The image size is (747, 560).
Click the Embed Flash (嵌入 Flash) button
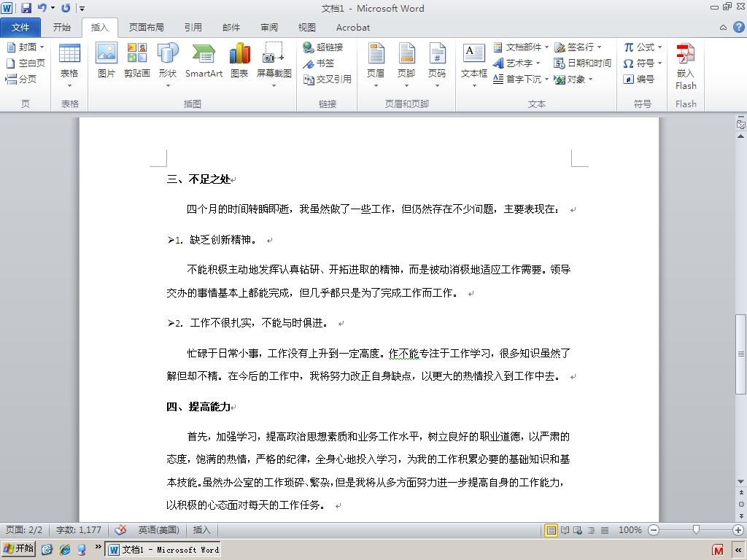686,66
